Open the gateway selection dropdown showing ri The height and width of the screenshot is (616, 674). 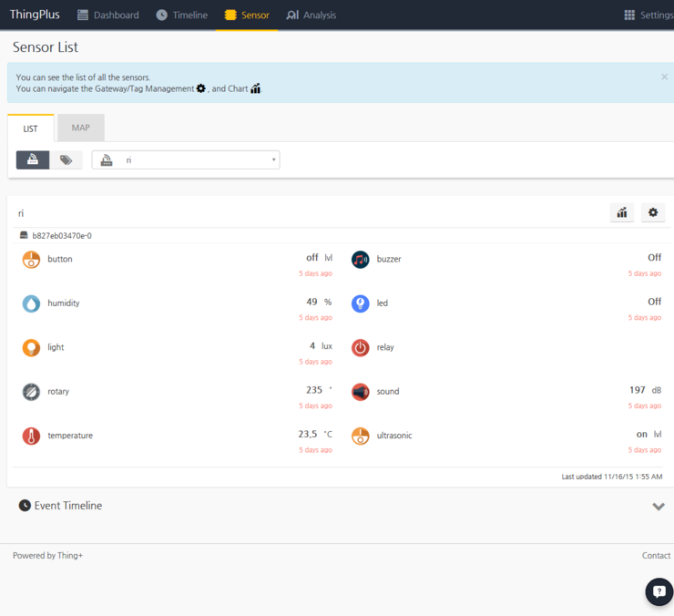[x=186, y=160]
